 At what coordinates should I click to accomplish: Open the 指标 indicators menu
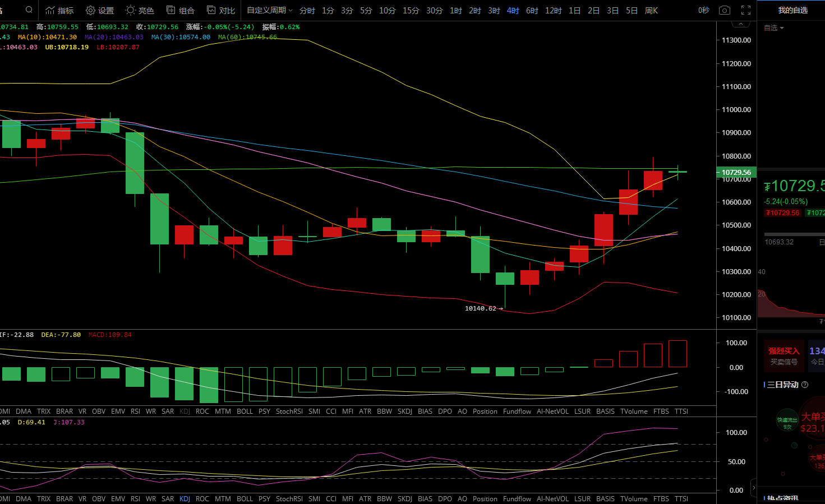tap(59, 10)
